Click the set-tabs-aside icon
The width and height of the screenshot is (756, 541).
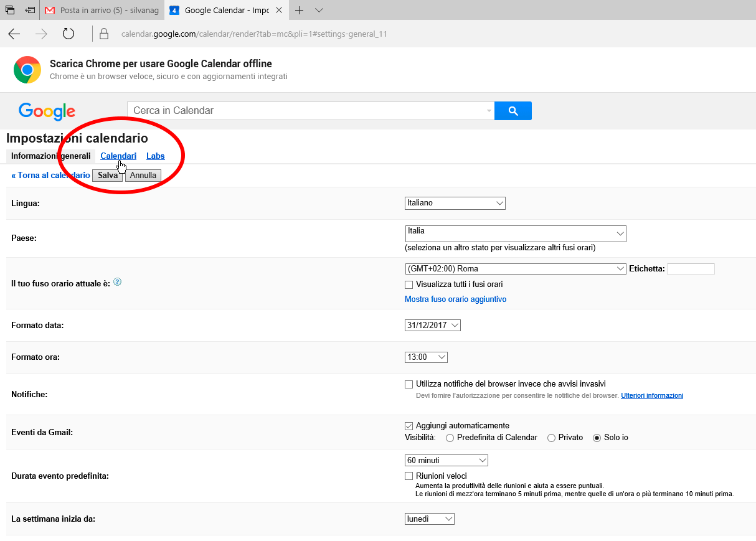(30, 10)
